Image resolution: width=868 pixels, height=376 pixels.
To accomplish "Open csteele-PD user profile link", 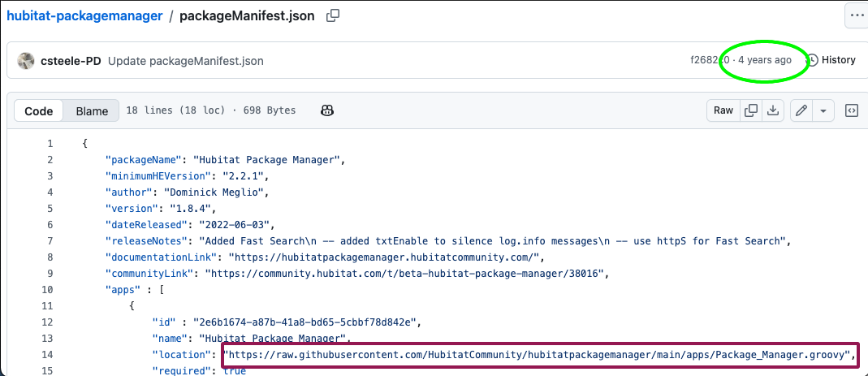I will pos(71,61).
